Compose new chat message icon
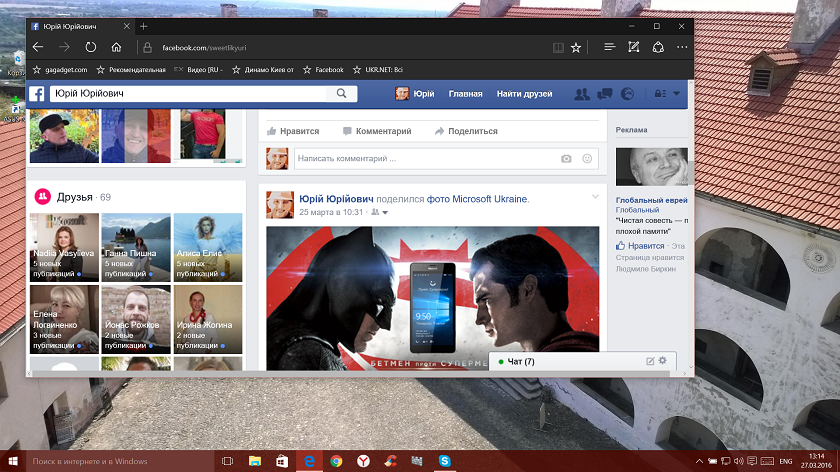Screen dimensions: 840x472 [650, 361]
